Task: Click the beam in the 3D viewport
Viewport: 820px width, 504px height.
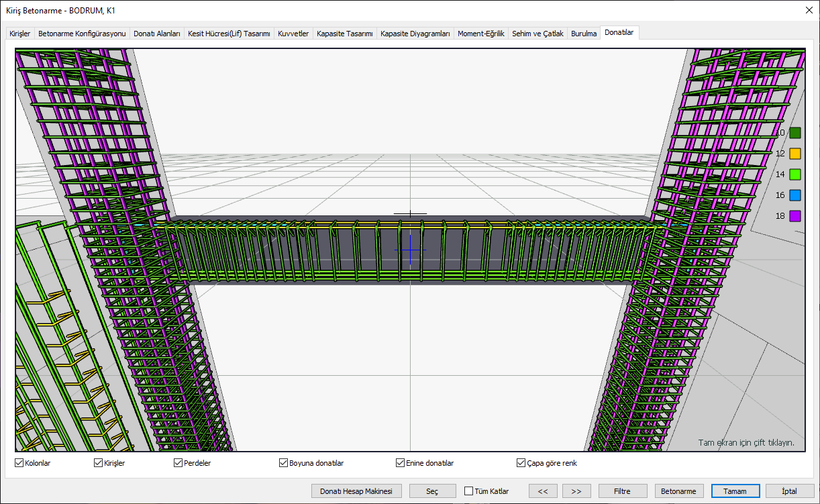Action: point(409,250)
